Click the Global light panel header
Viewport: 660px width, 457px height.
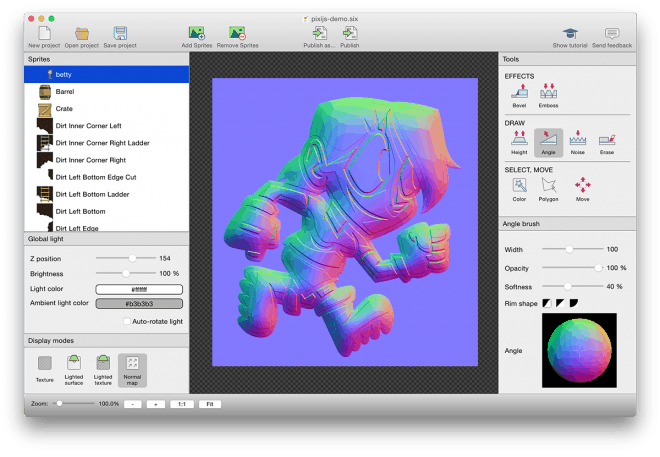click(106, 239)
